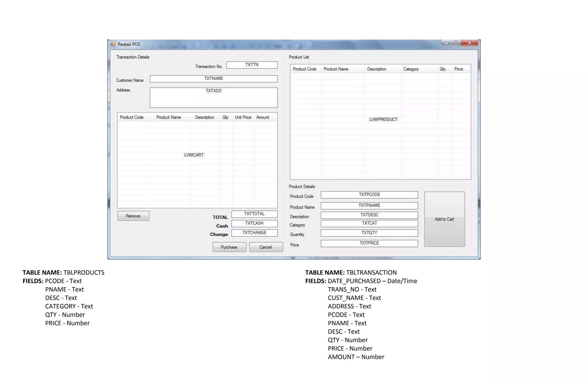
Task: Click the TXTTOTAL total field
Action: [x=254, y=214]
